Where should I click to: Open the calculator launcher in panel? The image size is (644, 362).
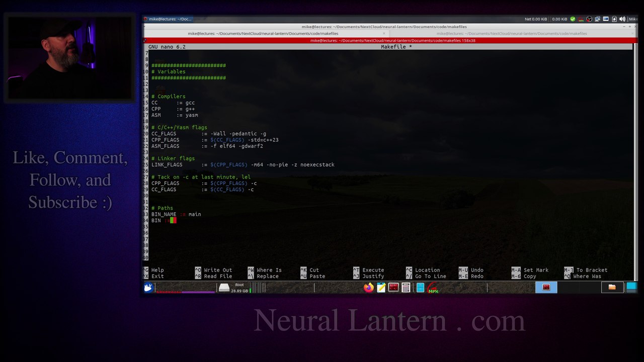[x=406, y=288]
